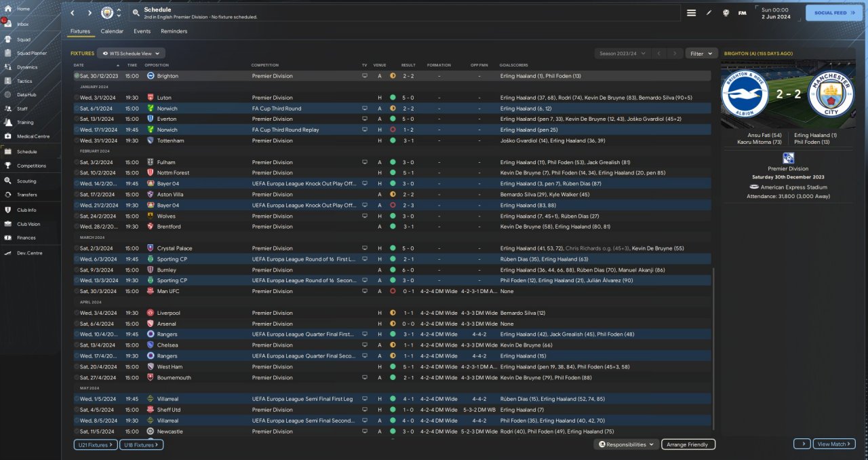The width and height of the screenshot is (868, 460).
Task: Open the Season 2023/24 selector
Action: tap(622, 53)
